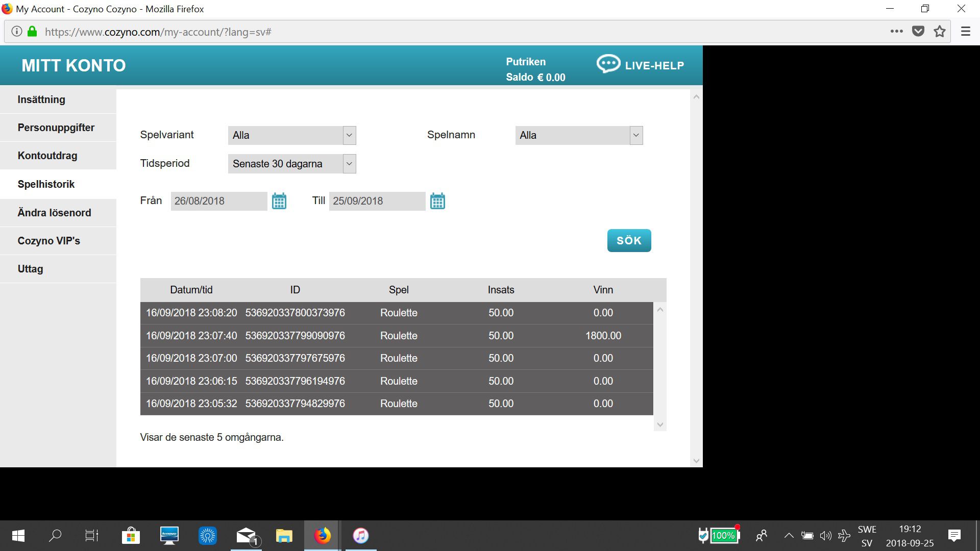980x551 pixels.
Task: Open Lenovo app from taskbar
Action: pos(169,536)
